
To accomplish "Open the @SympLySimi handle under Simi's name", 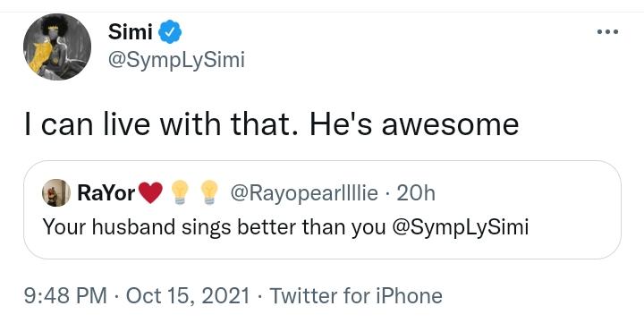I will tap(176, 61).
